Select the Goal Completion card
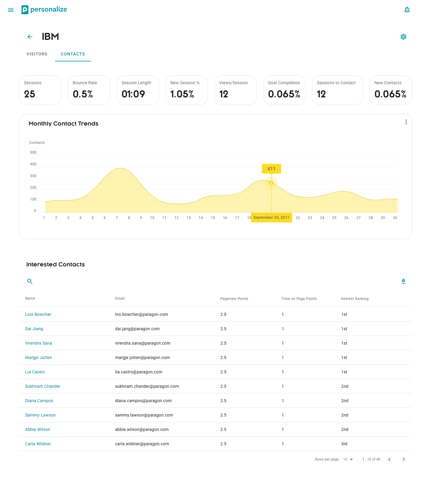This screenshot has width=431, height=504. point(284,90)
